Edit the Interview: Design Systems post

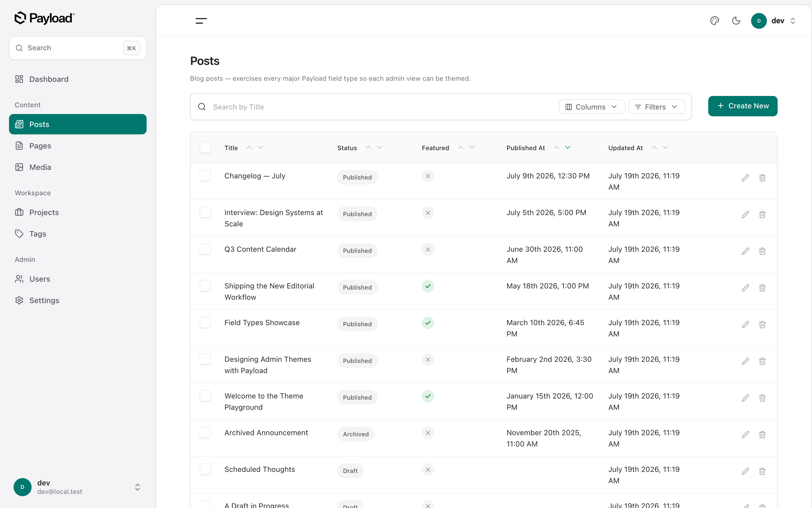[x=745, y=214]
